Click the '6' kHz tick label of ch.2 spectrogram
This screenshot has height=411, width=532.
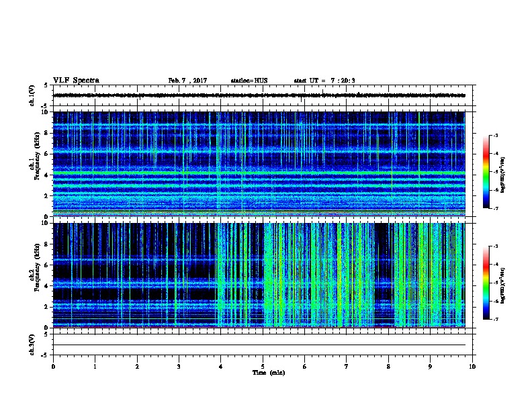point(46,265)
